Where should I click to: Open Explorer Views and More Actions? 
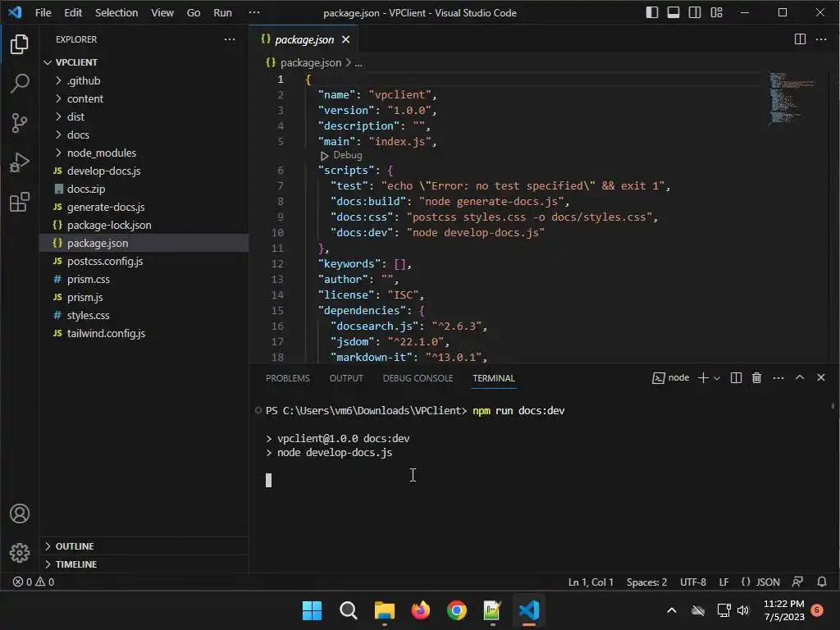(x=230, y=39)
